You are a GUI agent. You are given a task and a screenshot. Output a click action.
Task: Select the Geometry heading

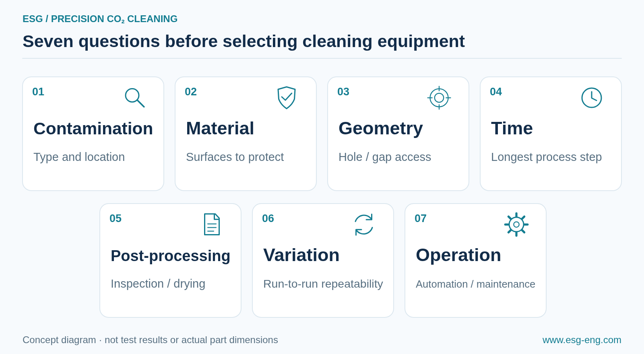[381, 129]
